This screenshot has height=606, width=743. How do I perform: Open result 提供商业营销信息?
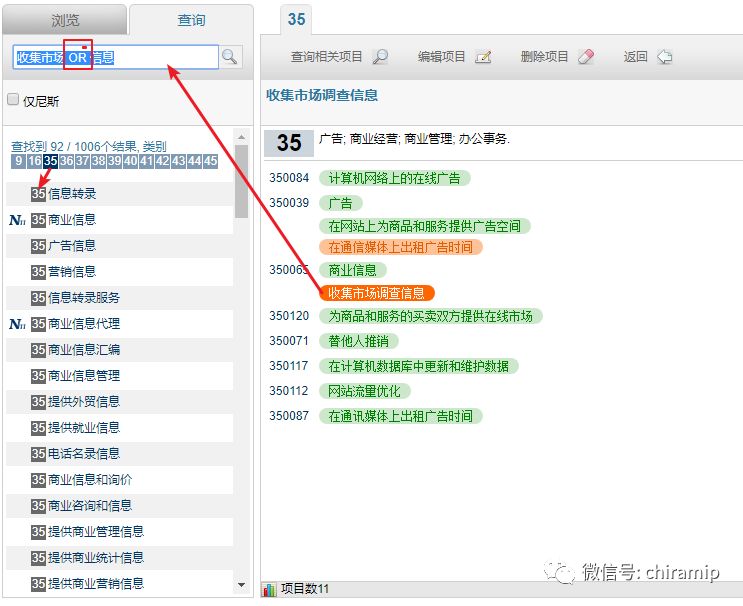[x=96, y=584]
